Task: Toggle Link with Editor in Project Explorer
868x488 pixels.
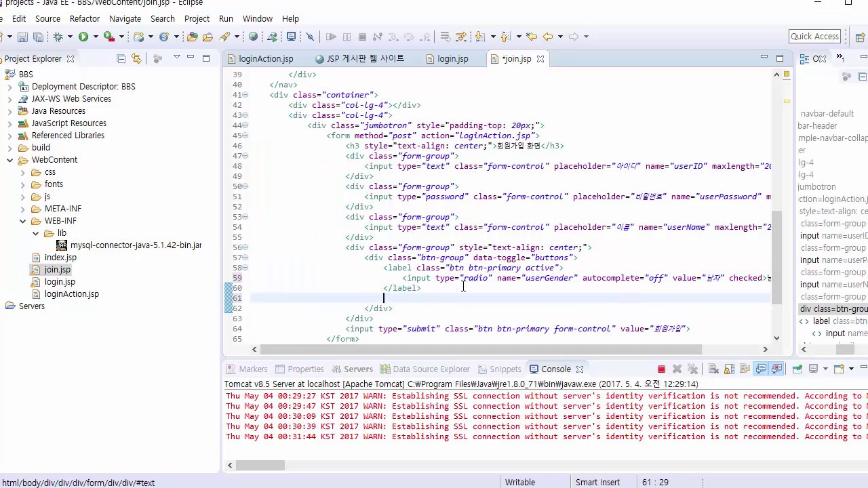Action: (136, 59)
